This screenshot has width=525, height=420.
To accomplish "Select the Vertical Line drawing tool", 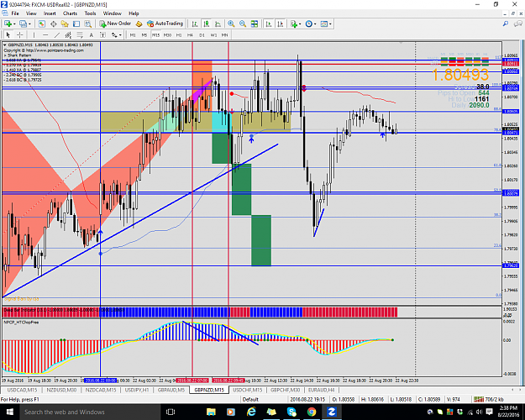I will 34,34.
